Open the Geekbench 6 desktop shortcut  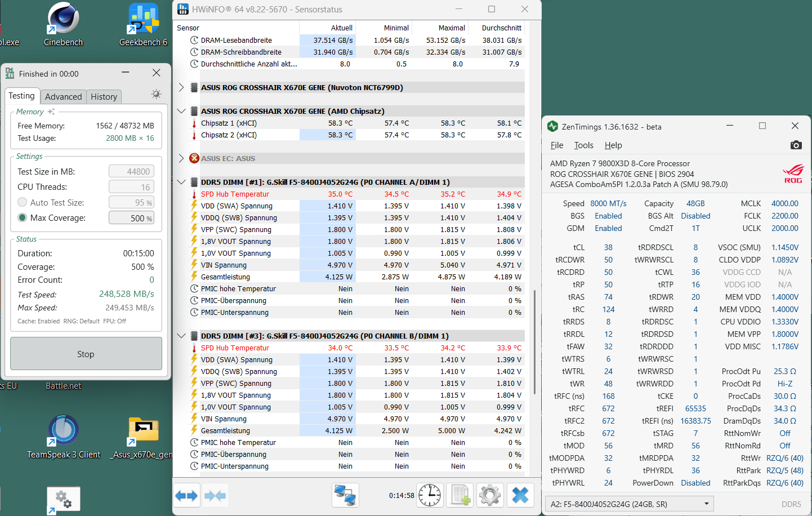coord(143,25)
